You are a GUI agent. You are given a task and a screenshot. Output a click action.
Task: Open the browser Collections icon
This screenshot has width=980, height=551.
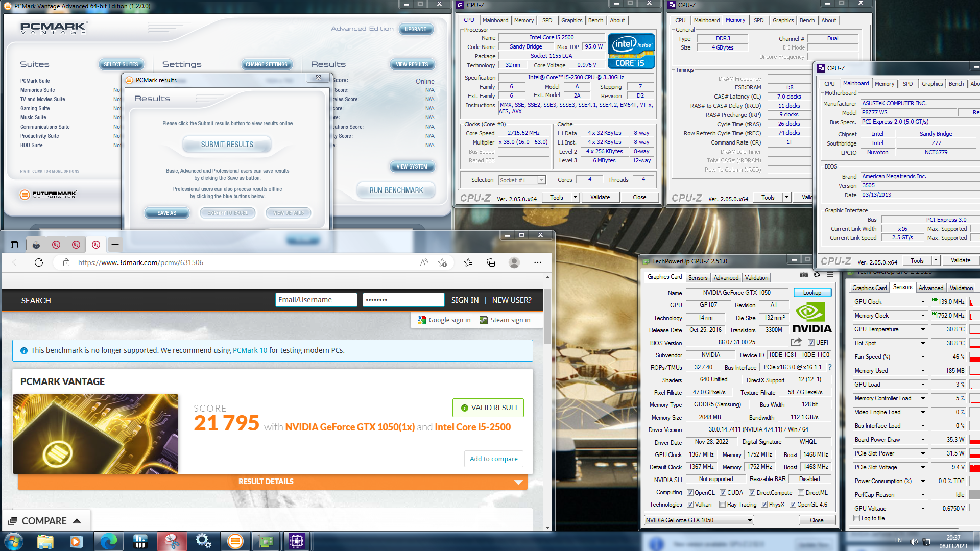click(x=491, y=262)
